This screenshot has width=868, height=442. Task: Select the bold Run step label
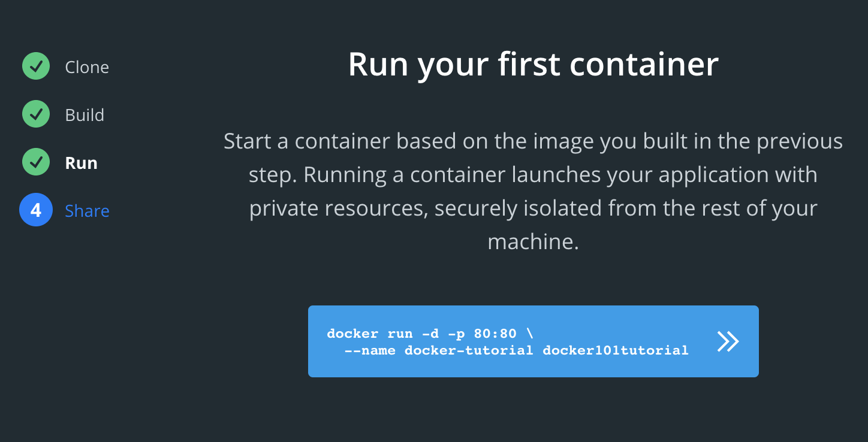coord(81,163)
